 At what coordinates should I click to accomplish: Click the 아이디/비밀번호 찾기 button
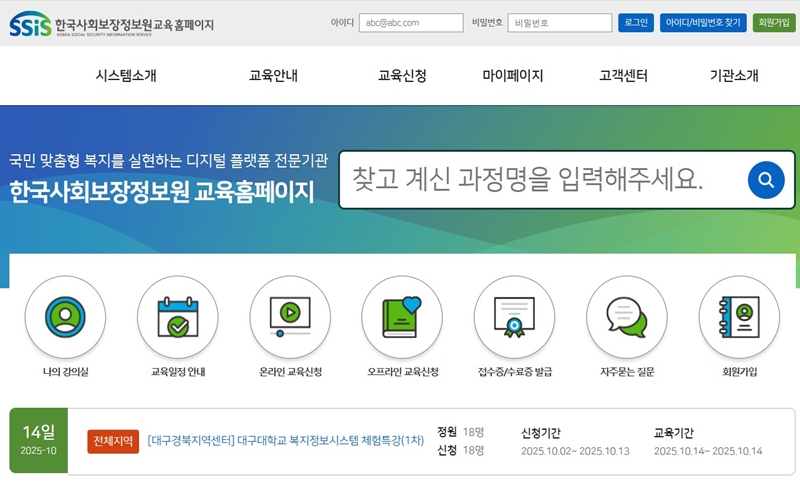pyautogui.click(x=703, y=22)
